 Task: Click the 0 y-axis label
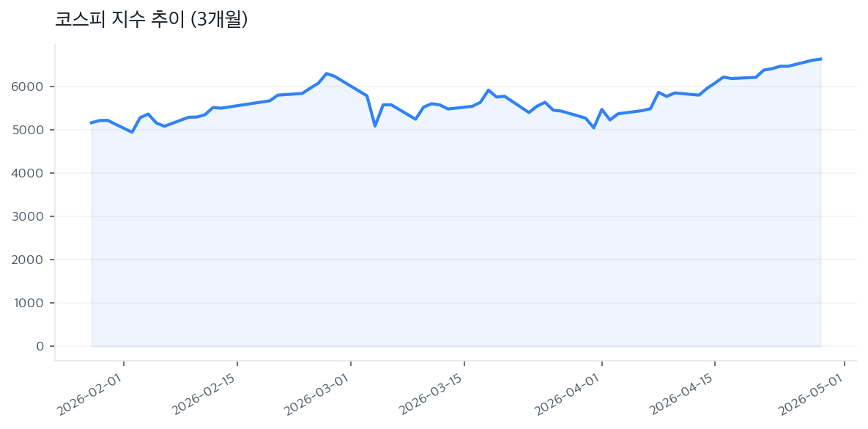pyautogui.click(x=40, y=346)
